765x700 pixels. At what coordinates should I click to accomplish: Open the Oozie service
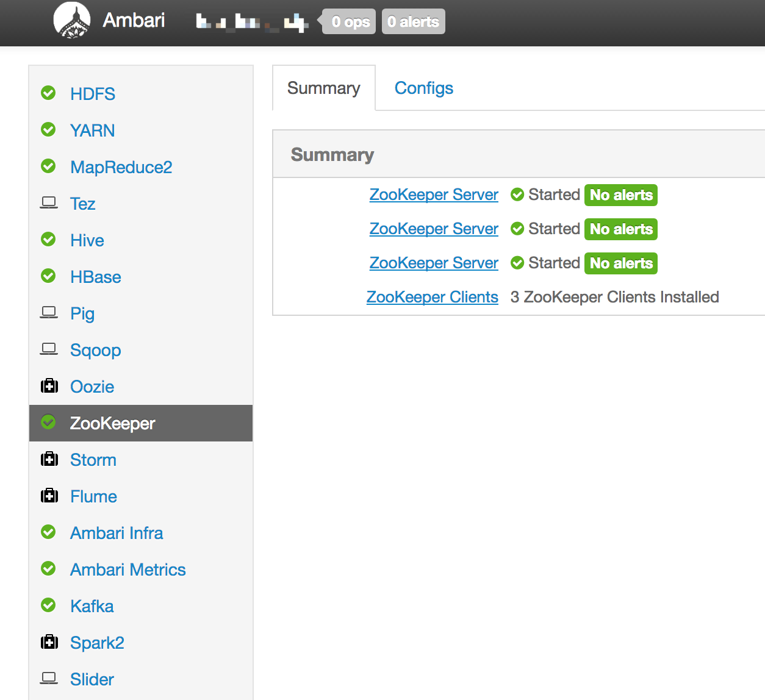tap(92, 387)
